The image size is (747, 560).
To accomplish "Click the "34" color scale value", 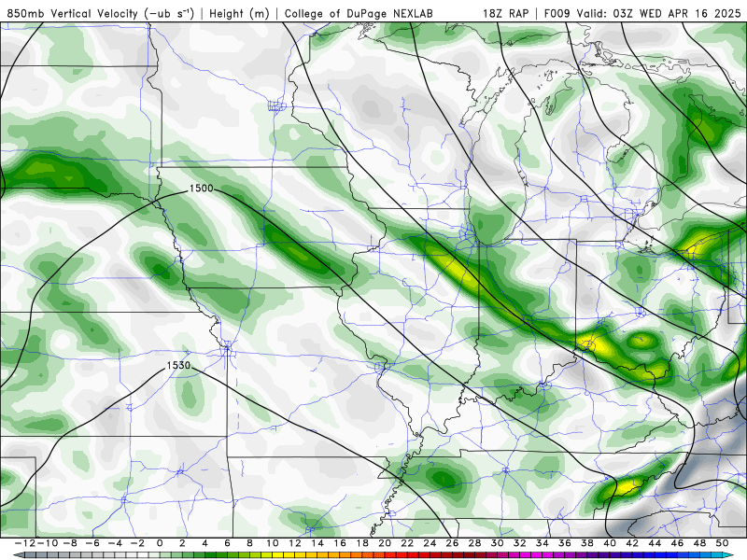I will pos(542,543).
